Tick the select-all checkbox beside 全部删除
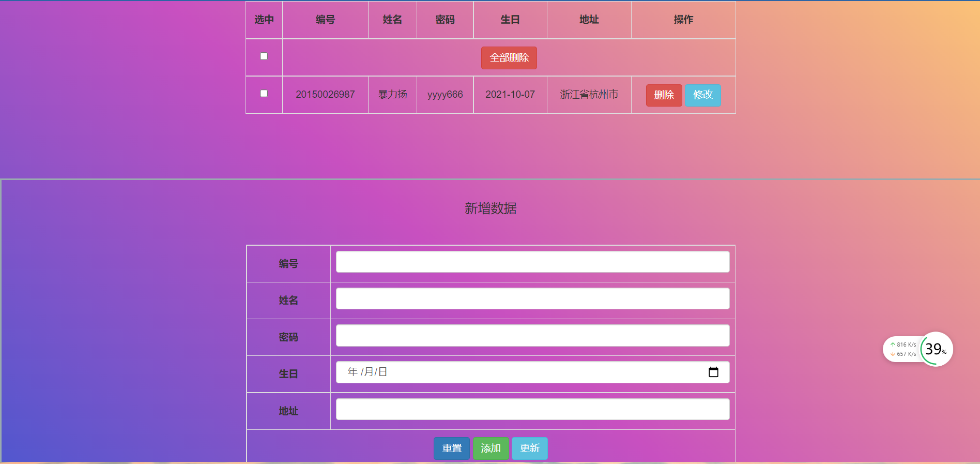 click(x=264, y=56)
